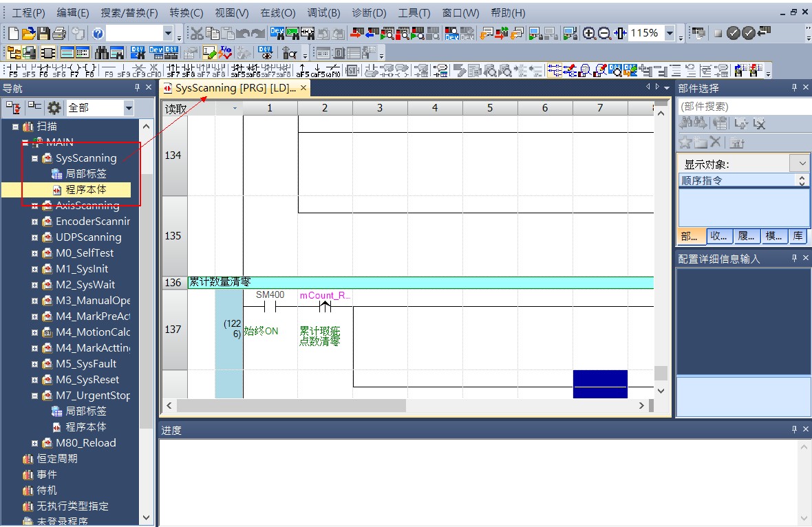Click the Zoom in magnifier icon

[x=589, y=33]
